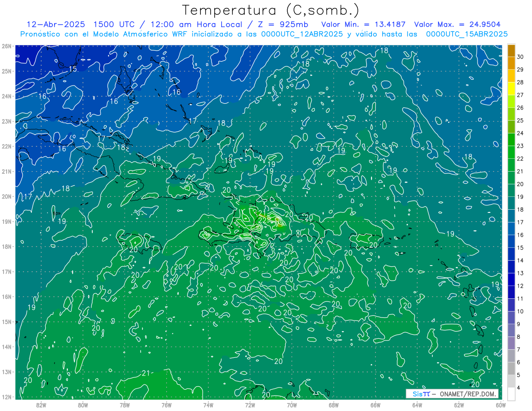The image size is (532, 411).
Task: Click 'Valor Min. = 13.4187' text
Action: click(363, 24)
